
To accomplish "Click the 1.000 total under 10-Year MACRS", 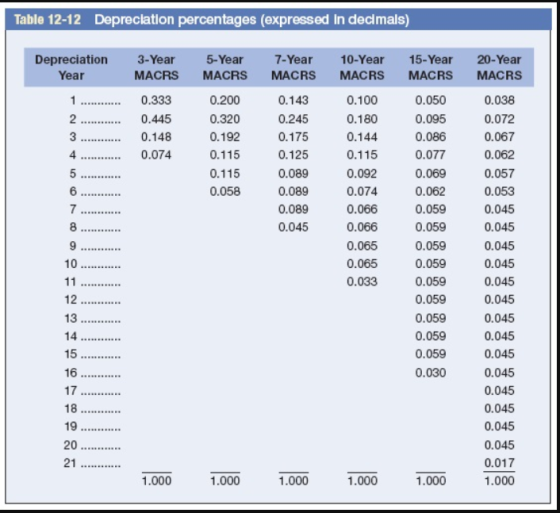I will tap(362, 481).
